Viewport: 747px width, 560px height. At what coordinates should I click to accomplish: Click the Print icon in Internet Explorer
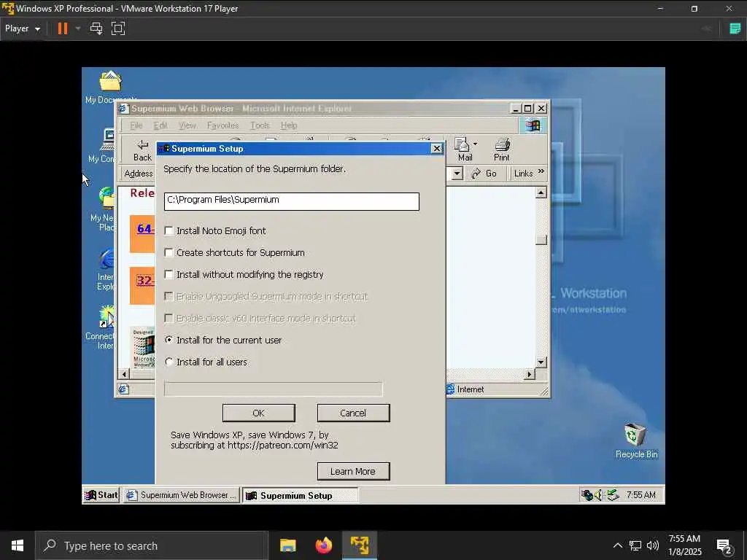click(x=502, y=149)
